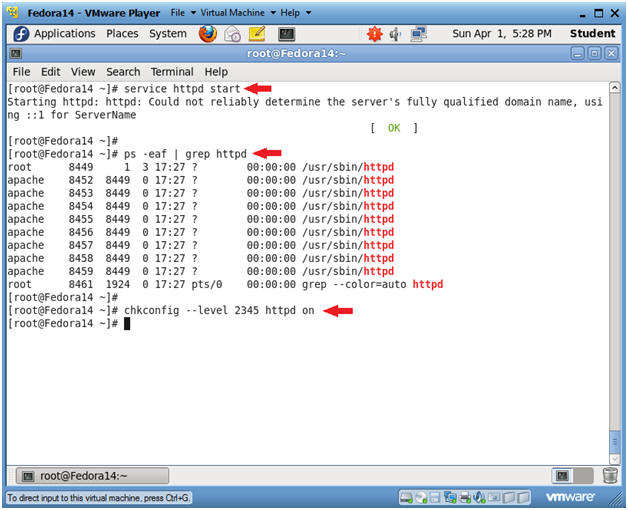Open the Places menu

122,34
